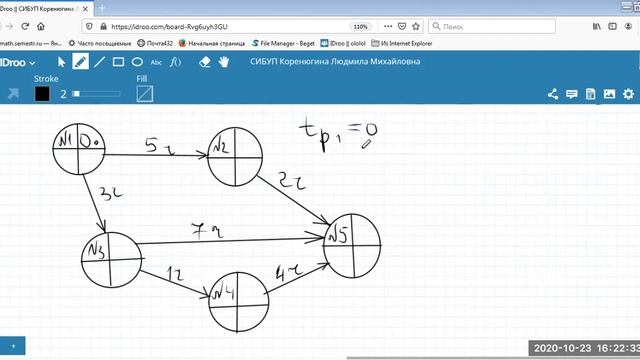Image resolution: width=640 pixels, height=360 pixels.
Task: Click the save to Pocket icon
Action: (x=402, y=27)
